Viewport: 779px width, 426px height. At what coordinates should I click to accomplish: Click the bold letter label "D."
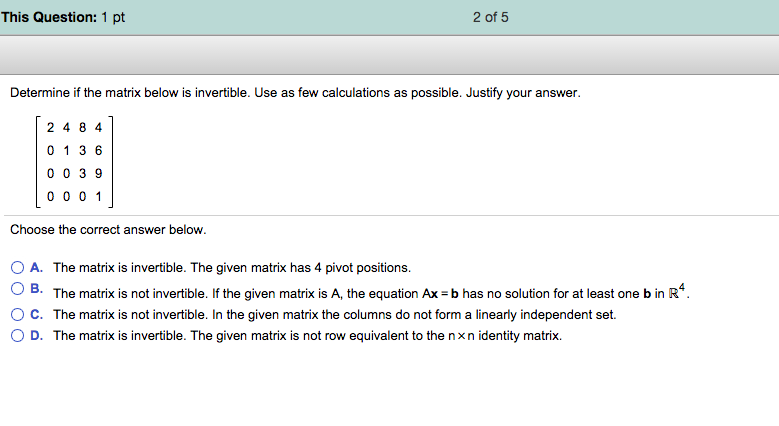click(36, 336)
